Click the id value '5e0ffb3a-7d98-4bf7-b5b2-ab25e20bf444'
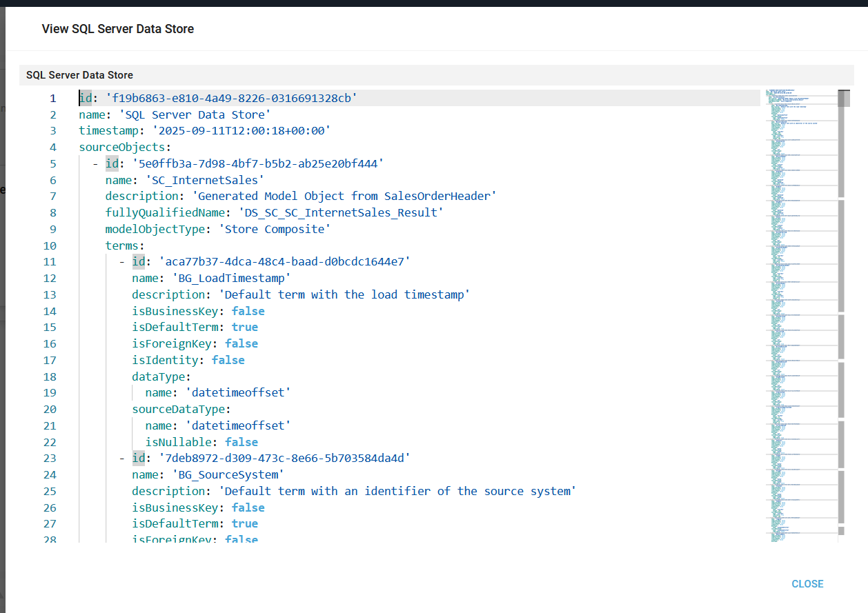This screenshot has height=613, width=868. pos(258,163)
